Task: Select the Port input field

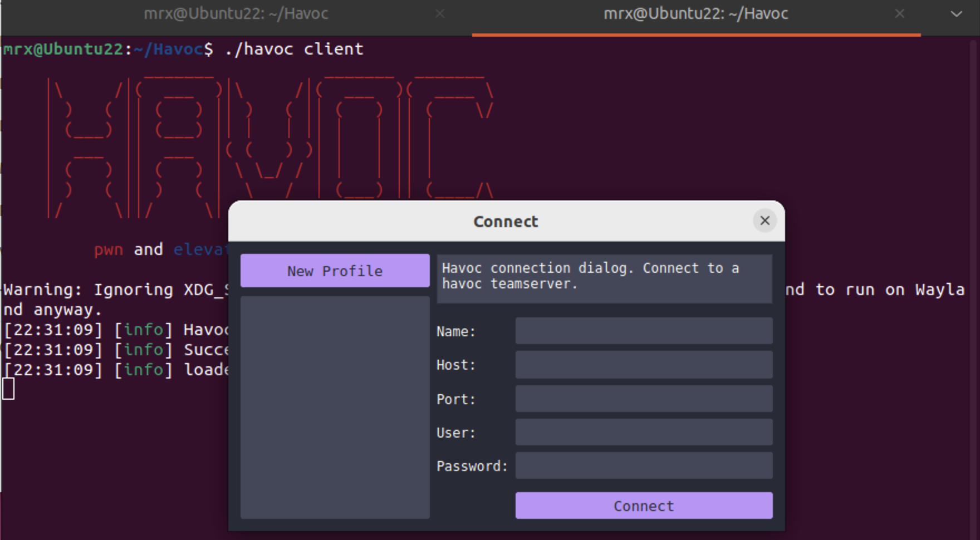Action: tap(644, 399)
